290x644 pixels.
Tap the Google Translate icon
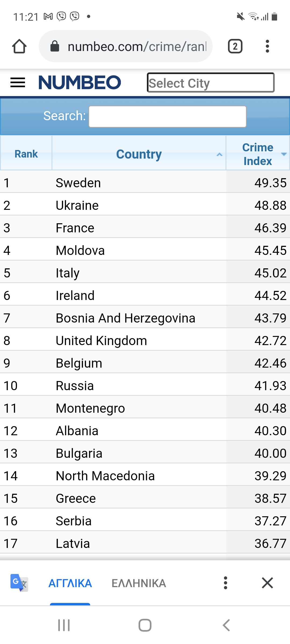tap(19, 583)
